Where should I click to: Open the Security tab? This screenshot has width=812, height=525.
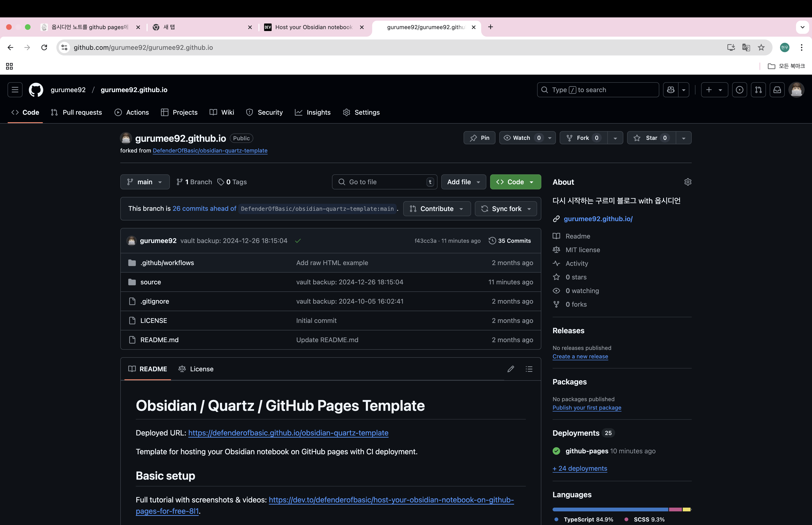(264, 112)
